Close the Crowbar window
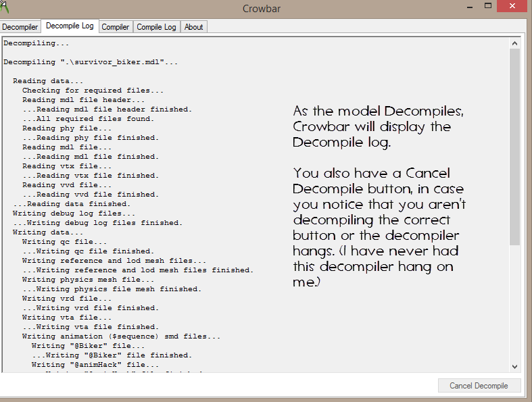532x402 pixels. [x=512, y=6]
